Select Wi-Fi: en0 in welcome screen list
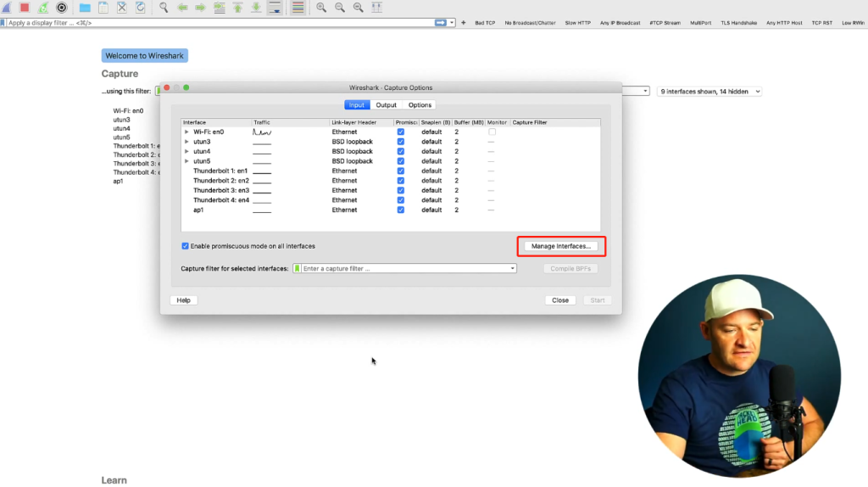Screen dimensions: 868x487 click(x=129, y=111)
